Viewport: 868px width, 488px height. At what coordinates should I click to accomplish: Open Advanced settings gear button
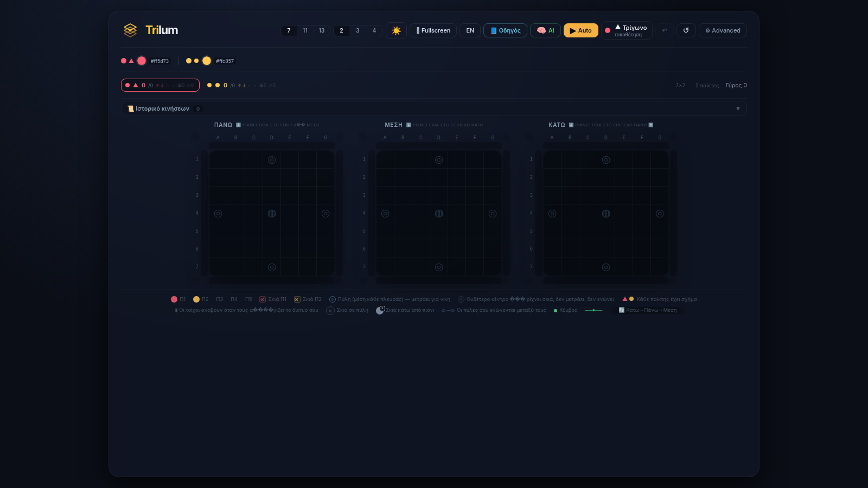pos(723,30)
